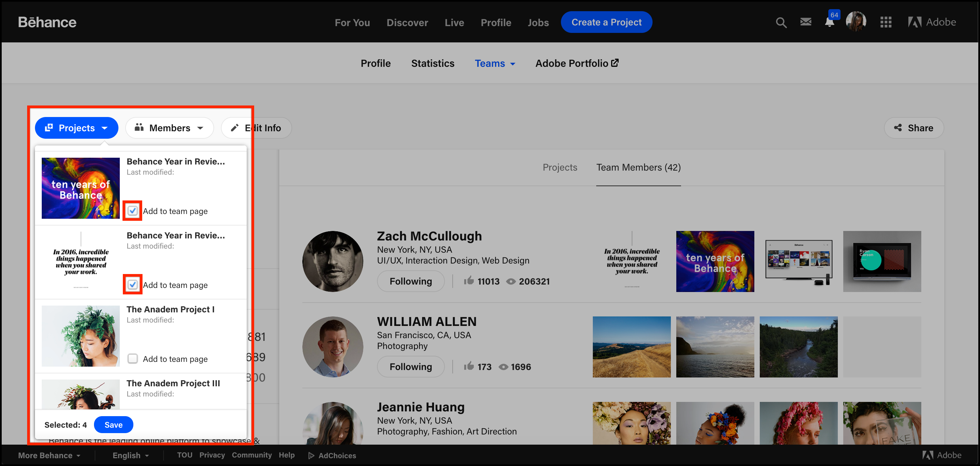Click the views eye icon for Zach McCullough
The width and height of the screenshot is (980, 466).
[x=511, y=281]
